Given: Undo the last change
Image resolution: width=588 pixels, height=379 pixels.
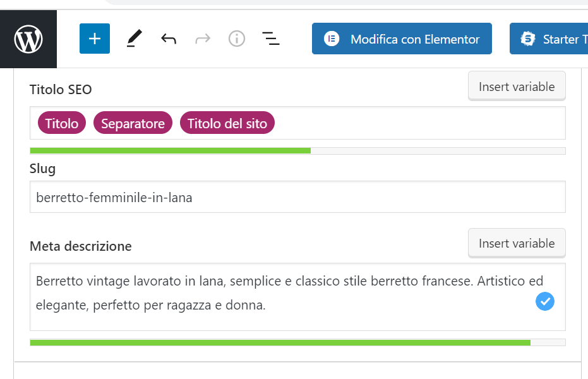Looking at the screenshot, I should [169, 39].
